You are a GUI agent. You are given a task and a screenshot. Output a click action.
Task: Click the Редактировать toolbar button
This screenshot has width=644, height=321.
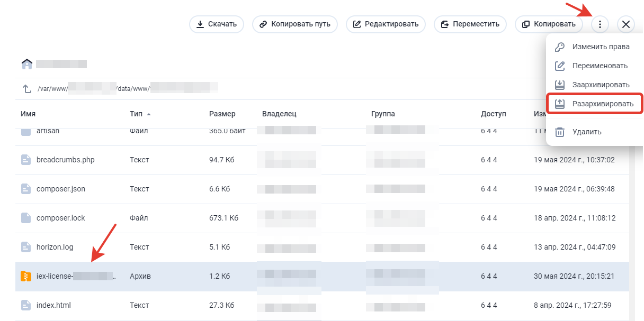point(386,24)
